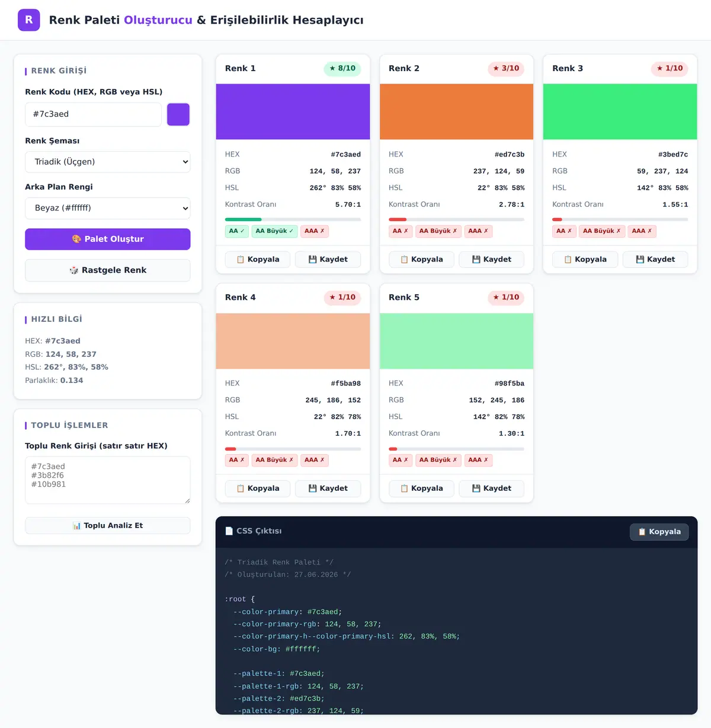This screenshot has height=728, width=711.
Task: Click the Renk 5 mint color preview
Action: 456,341
